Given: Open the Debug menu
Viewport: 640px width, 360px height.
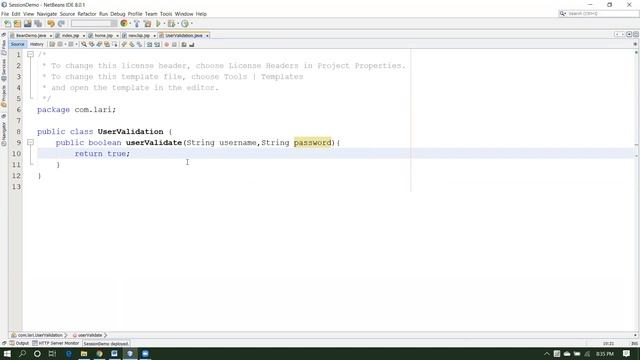Looking at the screenshot, I should coord(118,14).
